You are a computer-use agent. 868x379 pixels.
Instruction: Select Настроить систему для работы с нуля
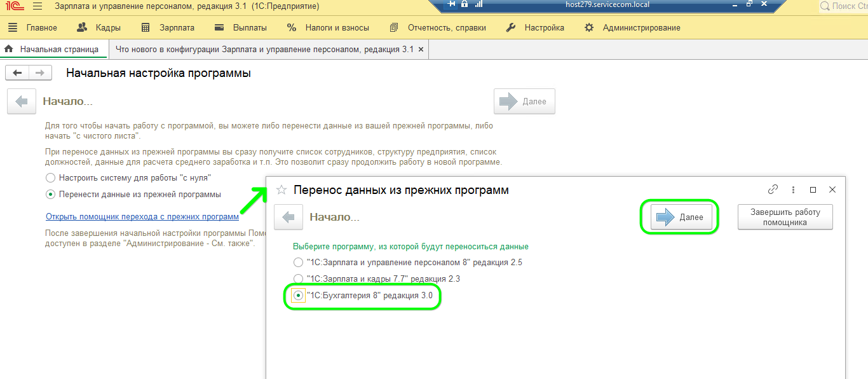coord(128,177)
